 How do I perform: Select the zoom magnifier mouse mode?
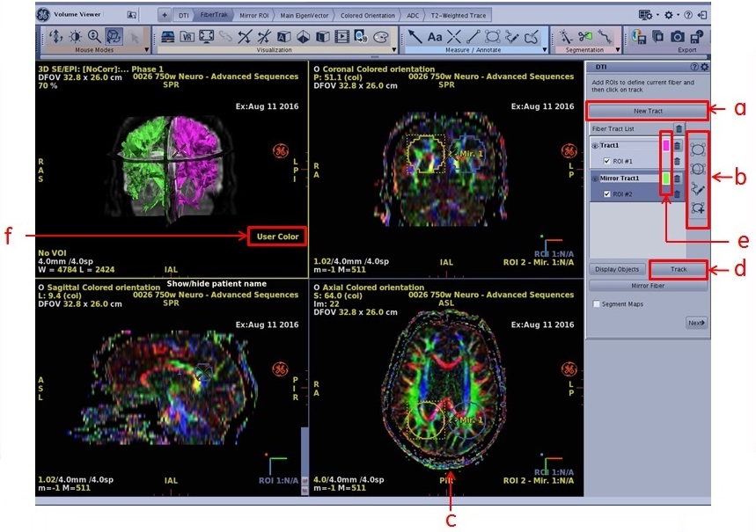pos(94,37)
